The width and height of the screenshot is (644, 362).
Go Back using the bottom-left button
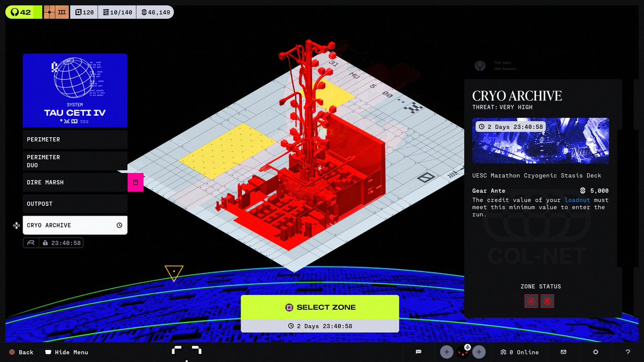pyautogui.click(x=21, y=352)
